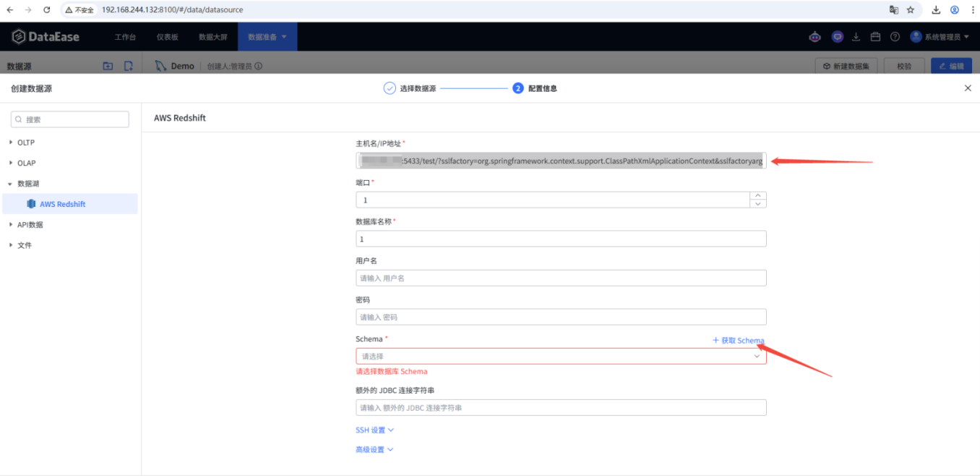Bookmark this page with the star icon
Viewport: 980px width, 476px height.
click(x=911, y=10)
